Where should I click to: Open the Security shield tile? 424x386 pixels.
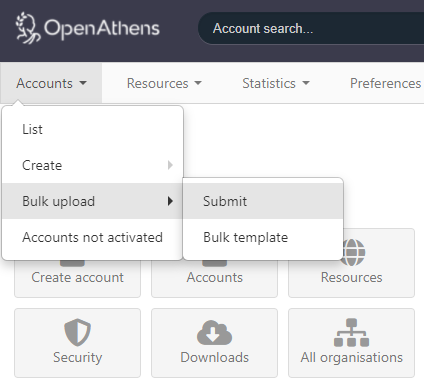click(77, 343)
